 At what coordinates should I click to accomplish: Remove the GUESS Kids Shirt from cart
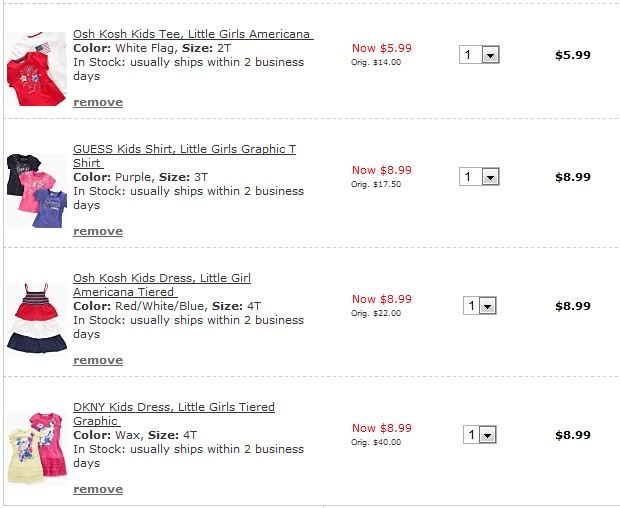[x=98, y=231]
